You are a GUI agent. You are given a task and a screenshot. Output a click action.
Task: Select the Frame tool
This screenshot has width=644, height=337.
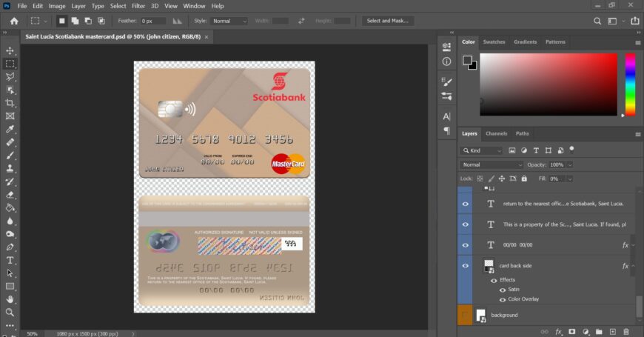tap(10, 116)
